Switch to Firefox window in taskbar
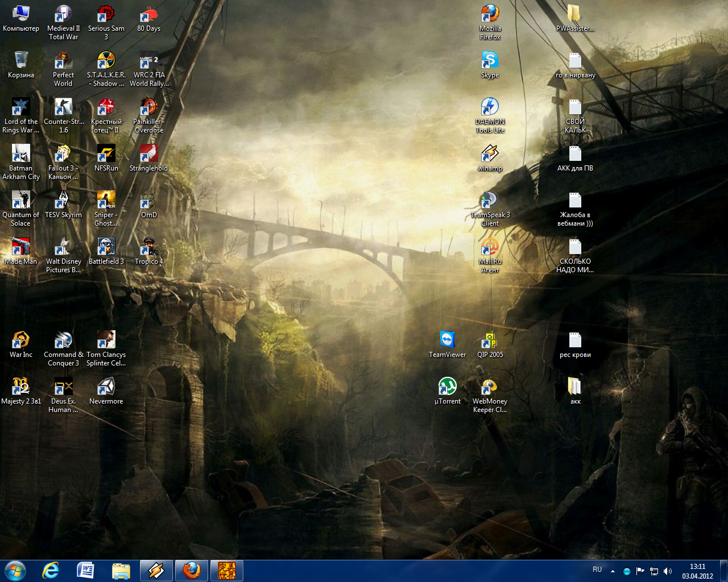Screen dimensions: 728x582 pos(192,571)
